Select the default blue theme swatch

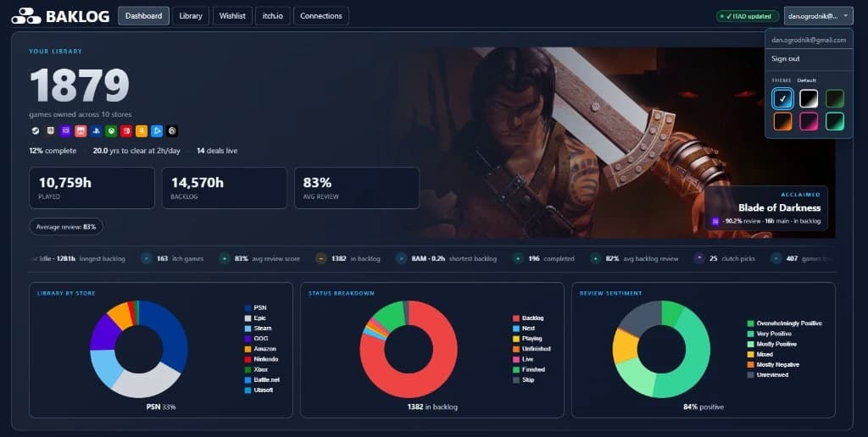tap(782, 98)
